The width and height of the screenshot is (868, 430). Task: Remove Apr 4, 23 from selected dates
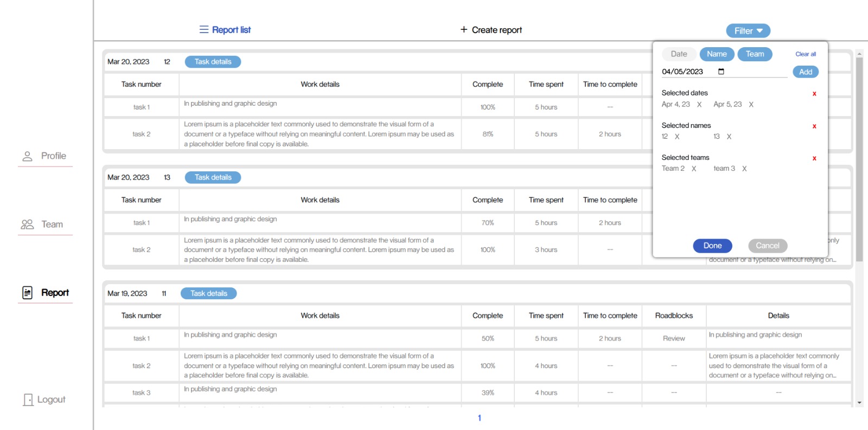pyautogui.click(x=699, y=105)
